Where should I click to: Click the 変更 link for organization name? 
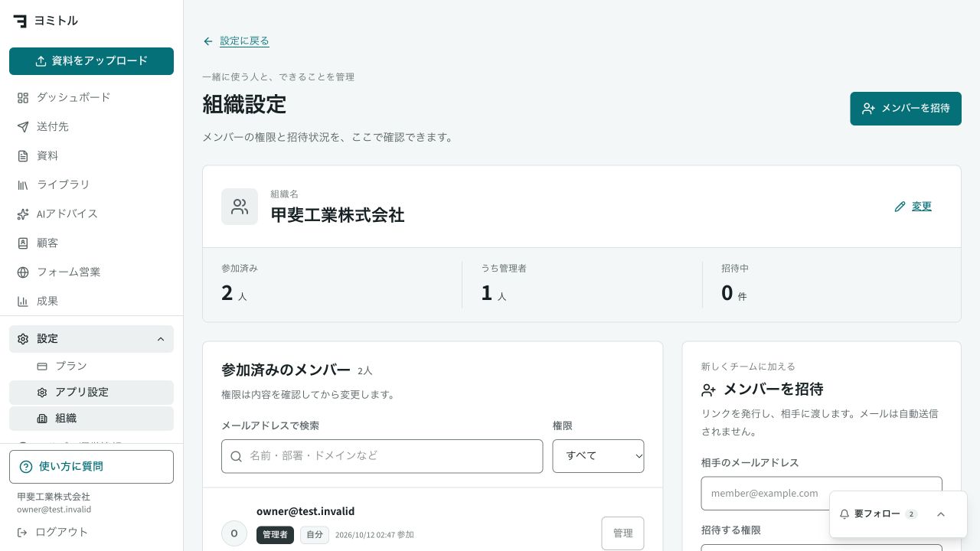pyautogui.click(x=922, y=207)
